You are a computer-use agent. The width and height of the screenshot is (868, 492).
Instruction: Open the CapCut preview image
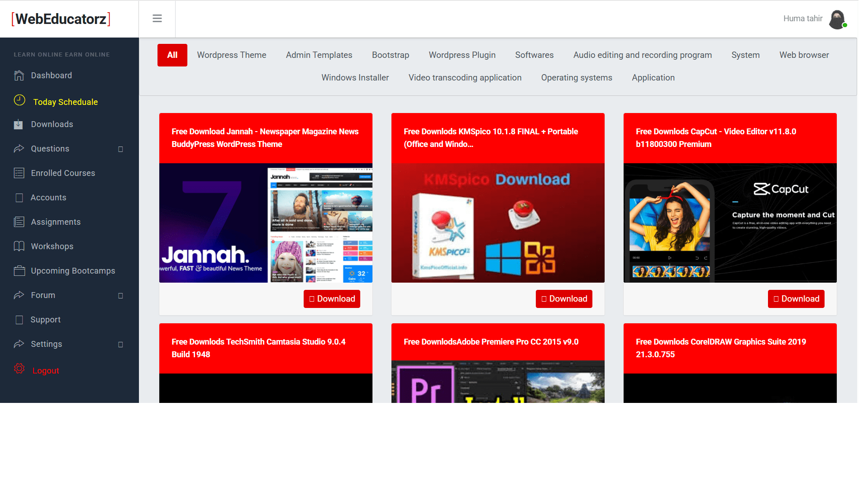coord(730,223)
